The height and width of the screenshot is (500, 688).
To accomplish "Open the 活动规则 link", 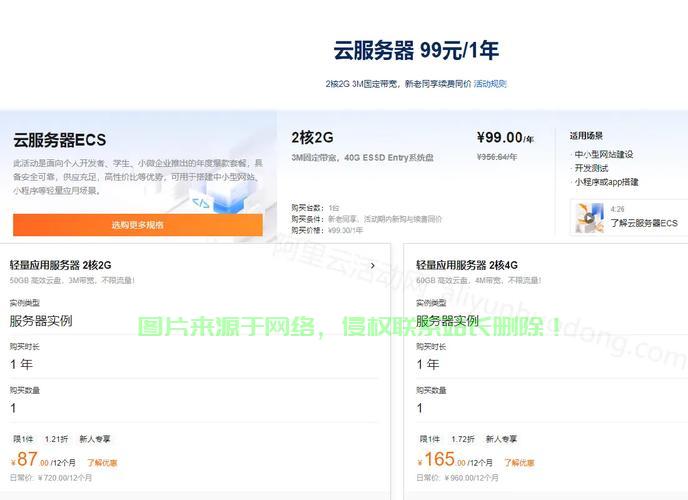I will 490,84.
